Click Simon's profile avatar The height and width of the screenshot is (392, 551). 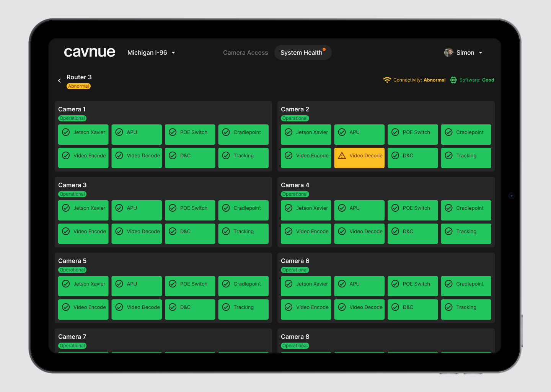coord(448,52)
